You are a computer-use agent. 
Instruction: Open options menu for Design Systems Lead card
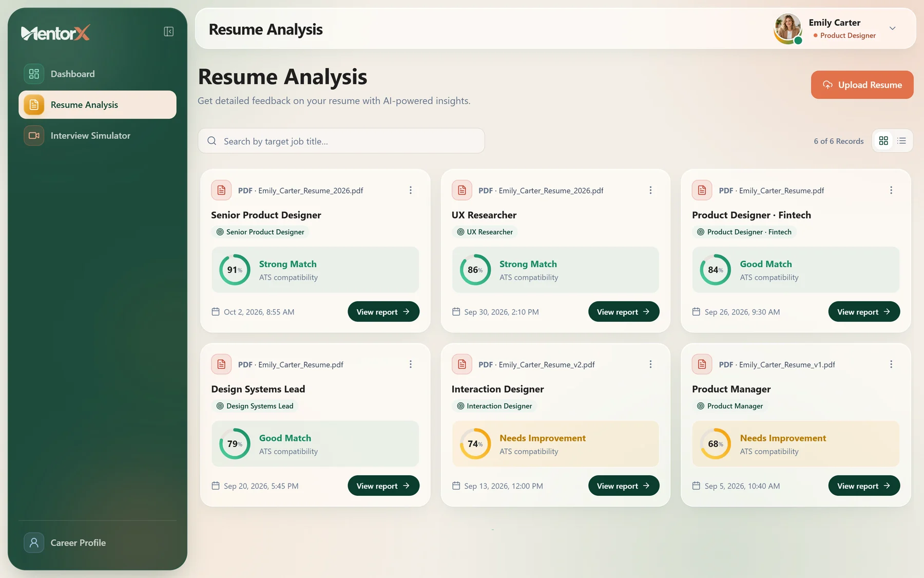click(411, 364)
